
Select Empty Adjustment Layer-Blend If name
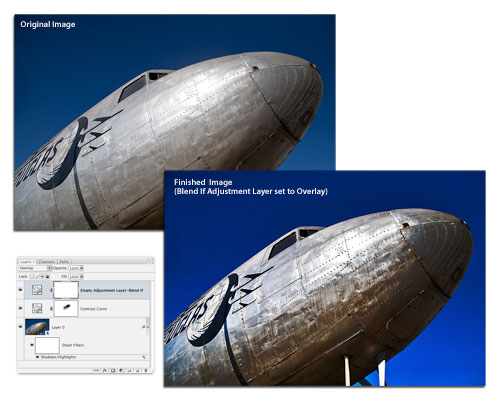[112, 290]
